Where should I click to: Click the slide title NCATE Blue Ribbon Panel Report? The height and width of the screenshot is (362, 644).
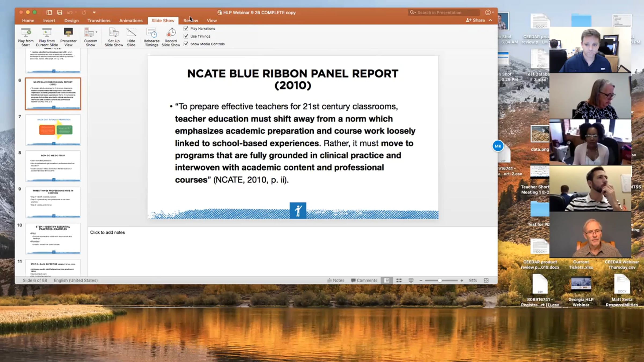[x=293, y=79]
